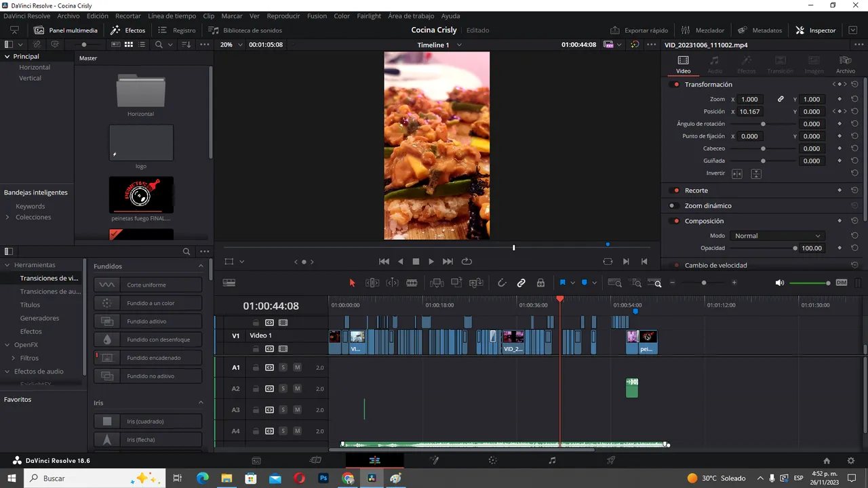Open the Modo Normal composite dropdown
This screenshot has width=868, height=488.
coord(777,236)
